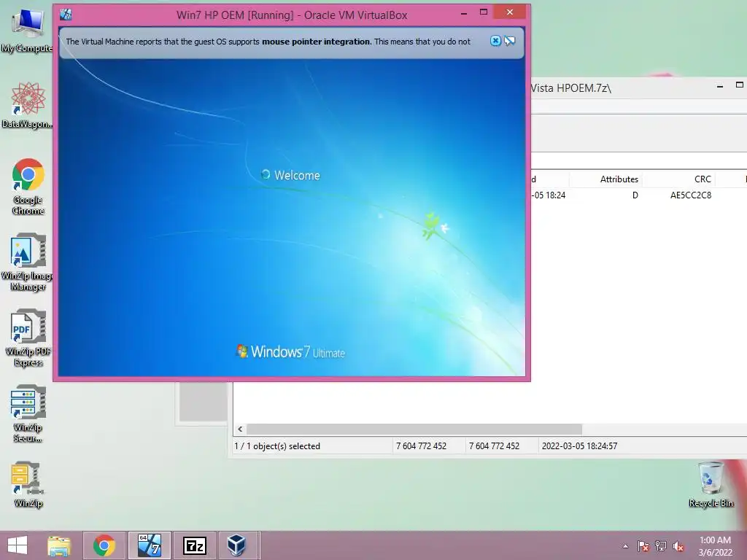Minimize the 7-Zip window

click(720, 86)
